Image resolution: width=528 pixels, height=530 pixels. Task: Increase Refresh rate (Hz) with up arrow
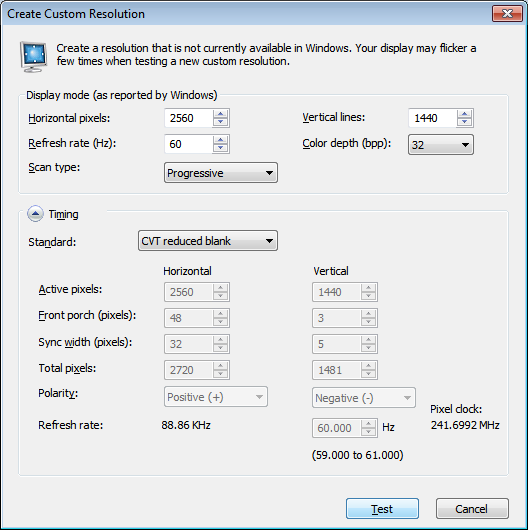(x=221, y=140)
